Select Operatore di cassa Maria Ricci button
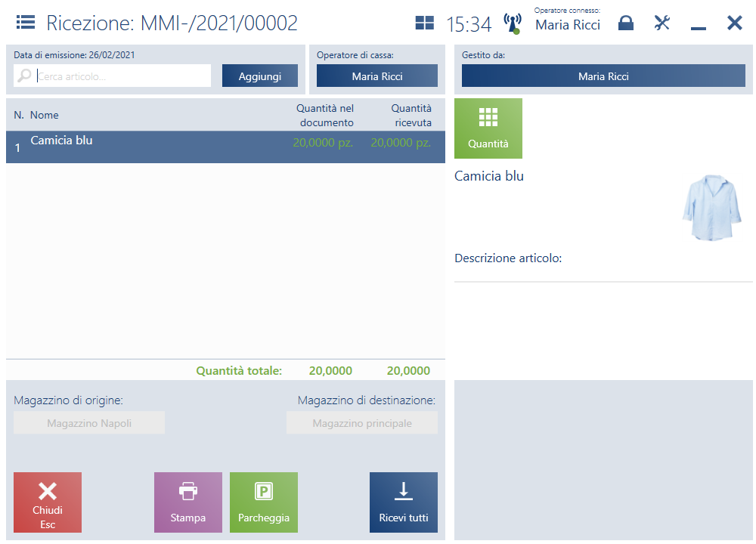 click(377, 76)
